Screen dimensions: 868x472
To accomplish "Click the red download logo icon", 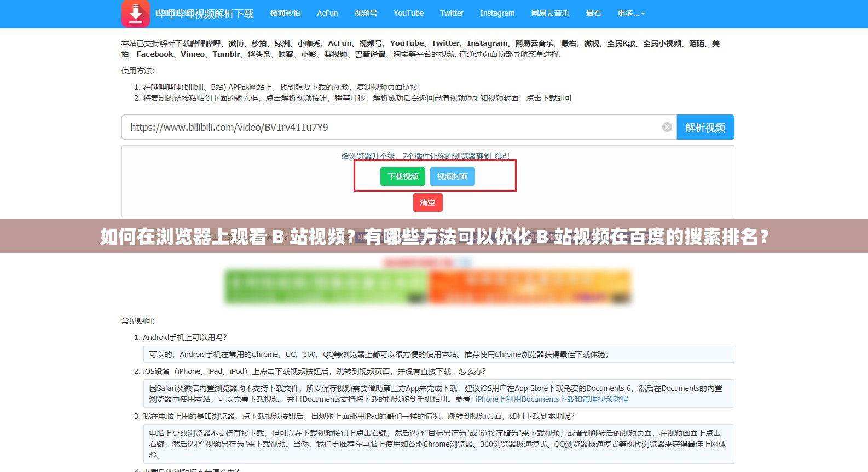I will [136, 14].
